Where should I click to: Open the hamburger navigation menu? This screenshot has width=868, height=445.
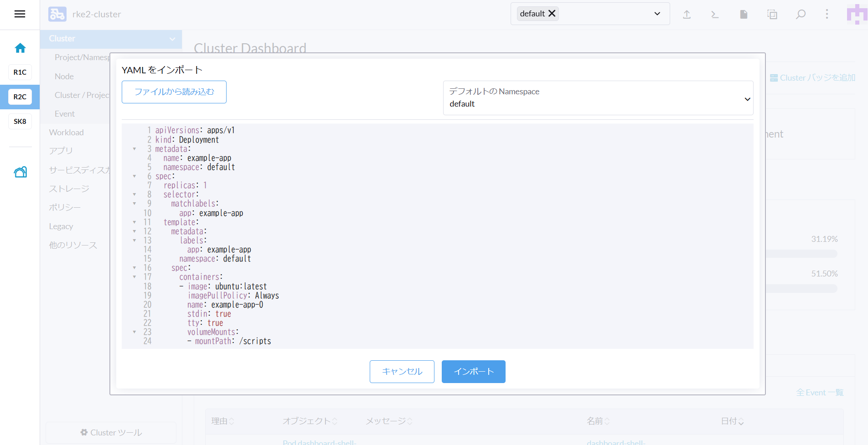(x=20, y=14)
